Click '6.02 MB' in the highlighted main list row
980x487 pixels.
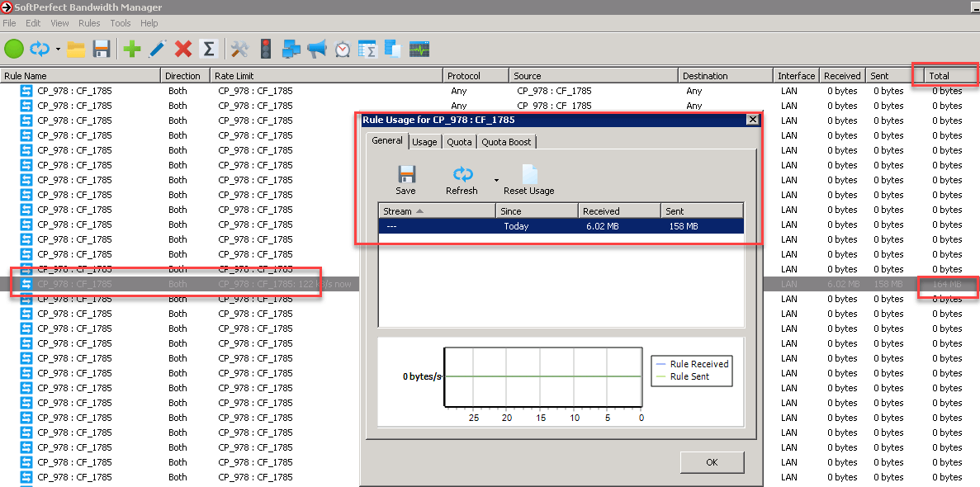pyautogui.click(x=843, y=284)
